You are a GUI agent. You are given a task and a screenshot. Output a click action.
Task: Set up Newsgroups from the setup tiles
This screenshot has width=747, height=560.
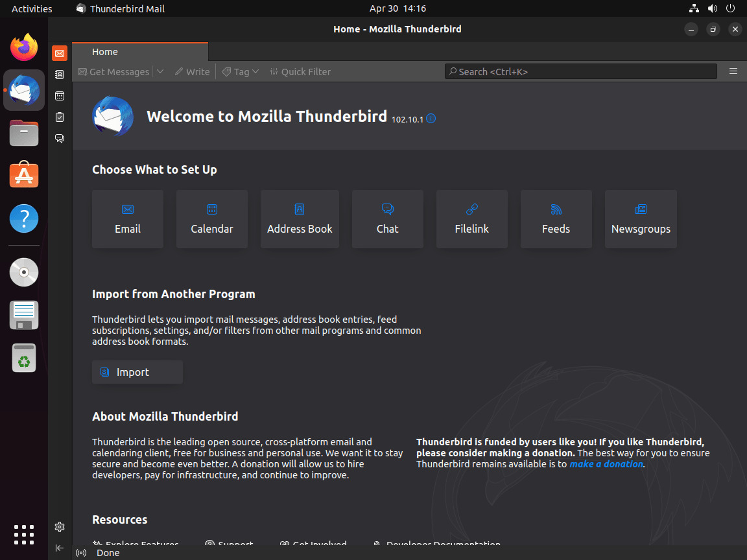[x=641, y=219]
